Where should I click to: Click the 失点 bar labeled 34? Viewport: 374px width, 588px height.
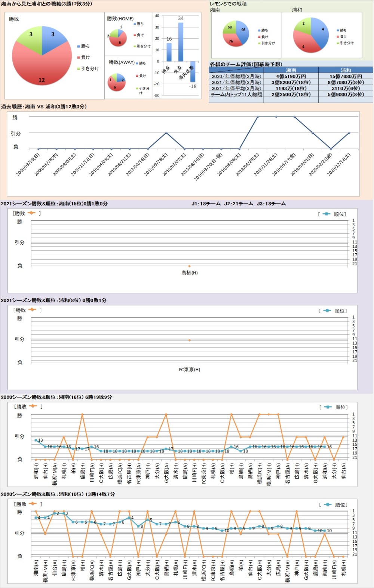pos(181,42)
